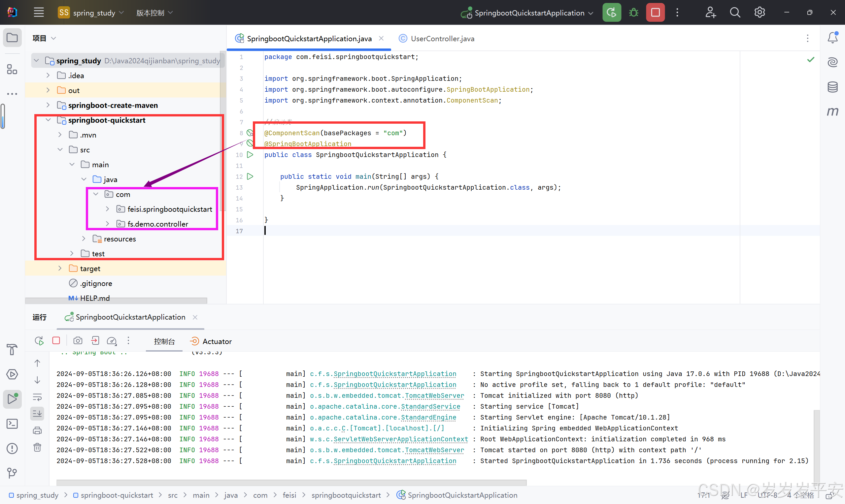The width and height of the screenshot is (845, 504).
Task: Open the main hamburger menu
Action: [x=39, y=13]
